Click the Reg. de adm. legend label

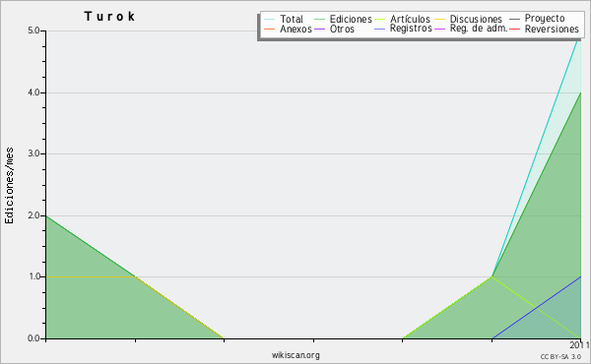pos(479,29)
